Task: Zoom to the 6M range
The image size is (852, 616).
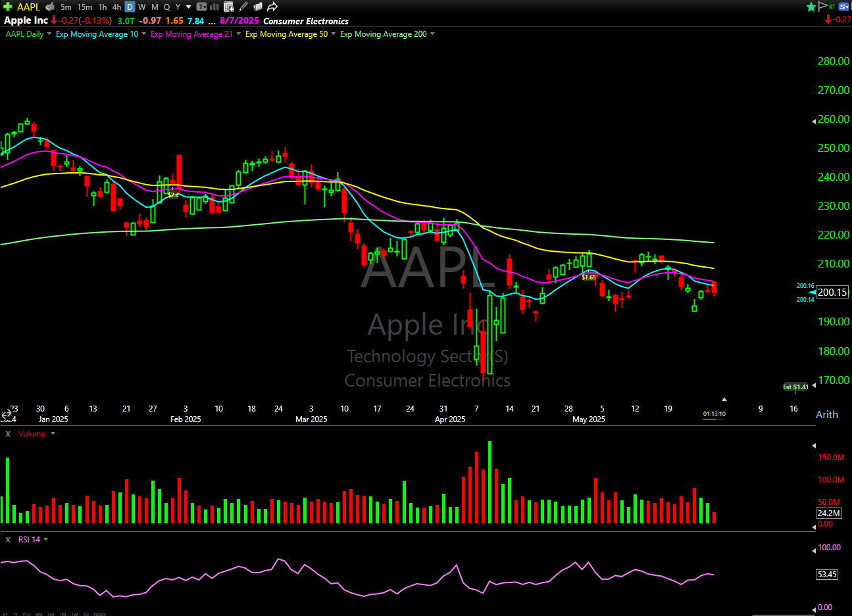Action: [39, 614]
